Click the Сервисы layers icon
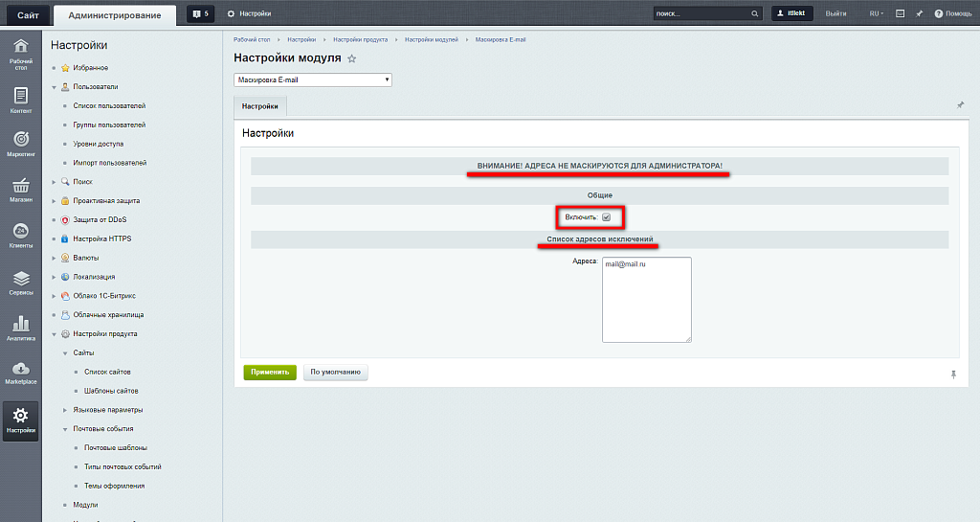 [20, 282]
